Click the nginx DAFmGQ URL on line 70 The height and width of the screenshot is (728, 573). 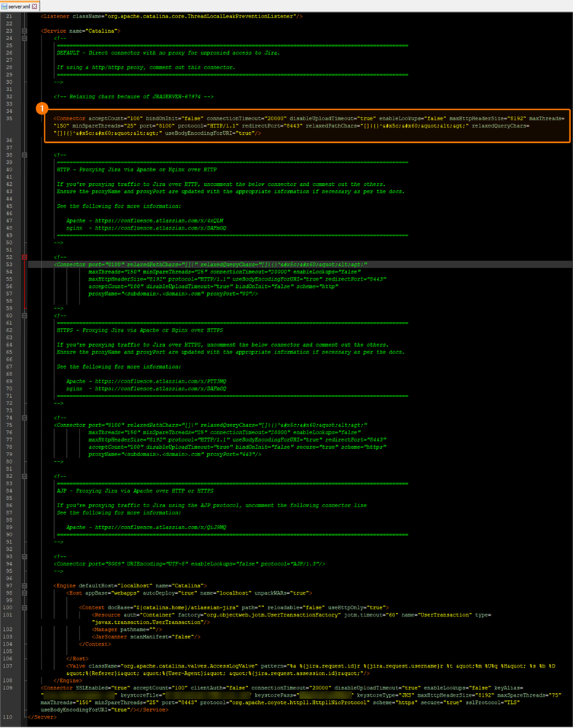tap(147, 388)
